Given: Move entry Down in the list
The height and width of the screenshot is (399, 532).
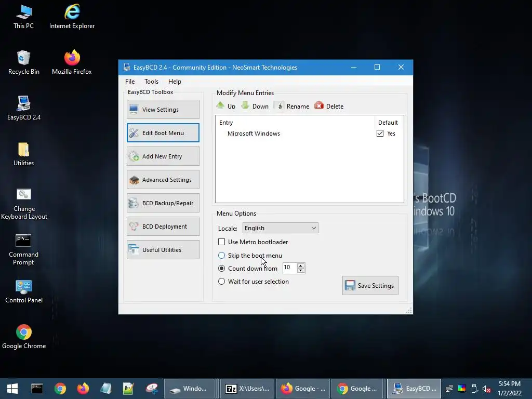Looking at the screenshot, I should 255,106.
